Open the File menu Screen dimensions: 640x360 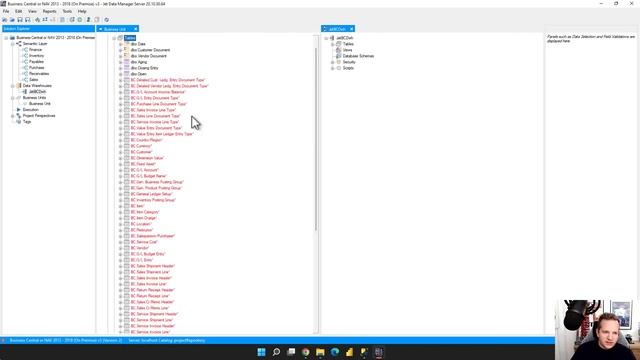[x=6, y=11]
